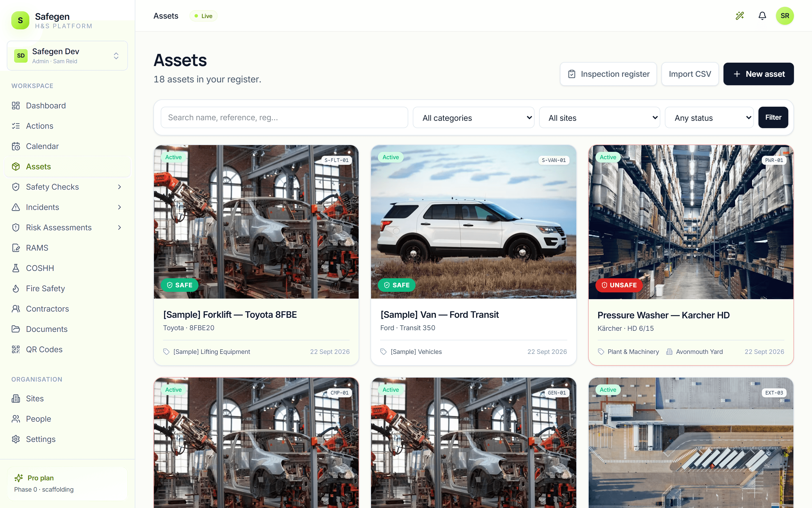This screenshot has width=812, height=508.
Task: Click the CMP-01 reference tag
Action: click(x=339, y=393)
